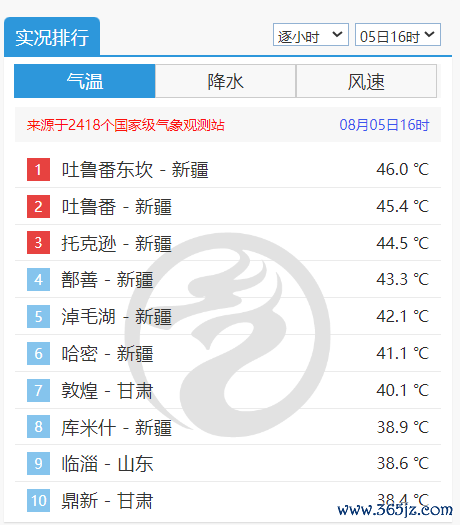This screenshot has height=525, width=460.
Task: Select station 鄯善 - 新疆
Action: pyautogui.click(x=107, y=280)
